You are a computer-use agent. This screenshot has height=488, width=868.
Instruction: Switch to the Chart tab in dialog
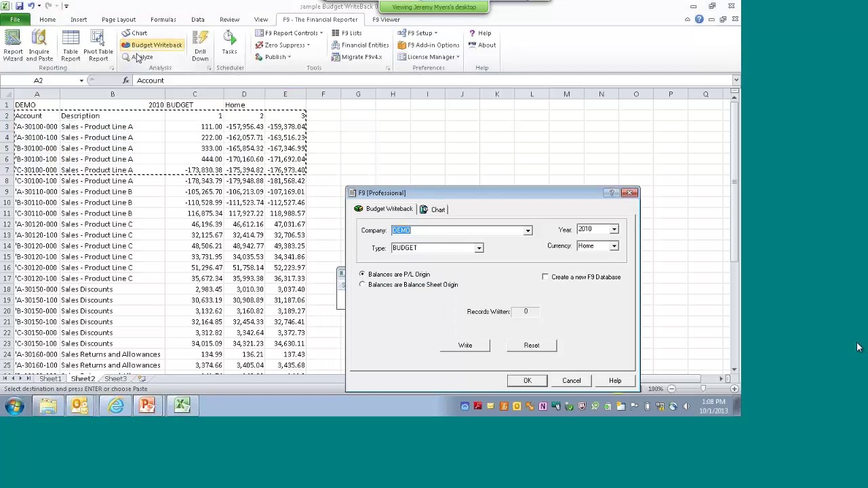click(433, 209)
